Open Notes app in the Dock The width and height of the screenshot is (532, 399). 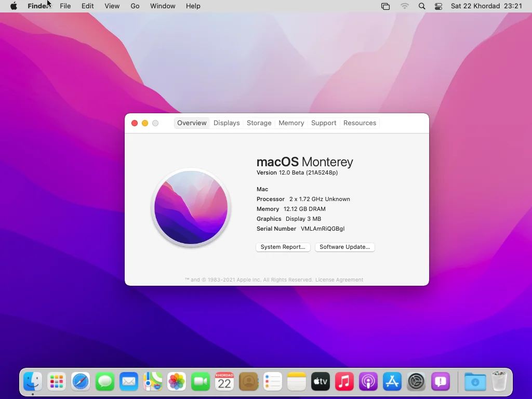coord(297,382)
